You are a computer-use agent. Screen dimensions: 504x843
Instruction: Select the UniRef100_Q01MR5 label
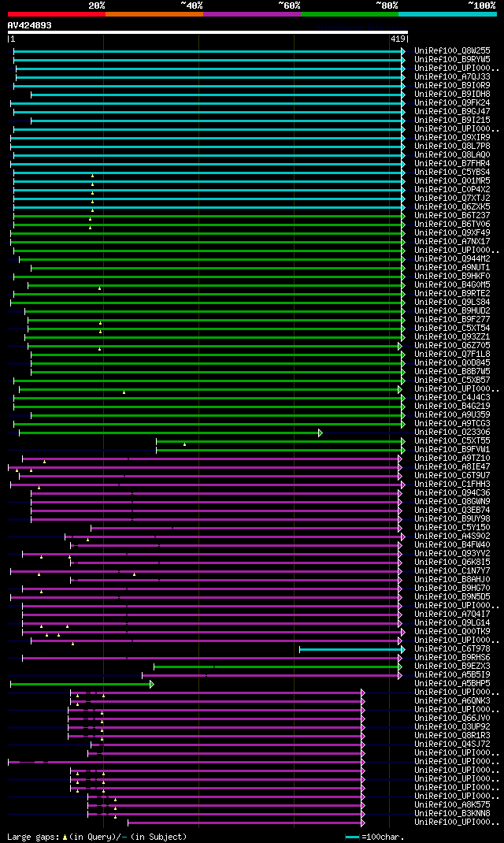click(x=452, y=180)
